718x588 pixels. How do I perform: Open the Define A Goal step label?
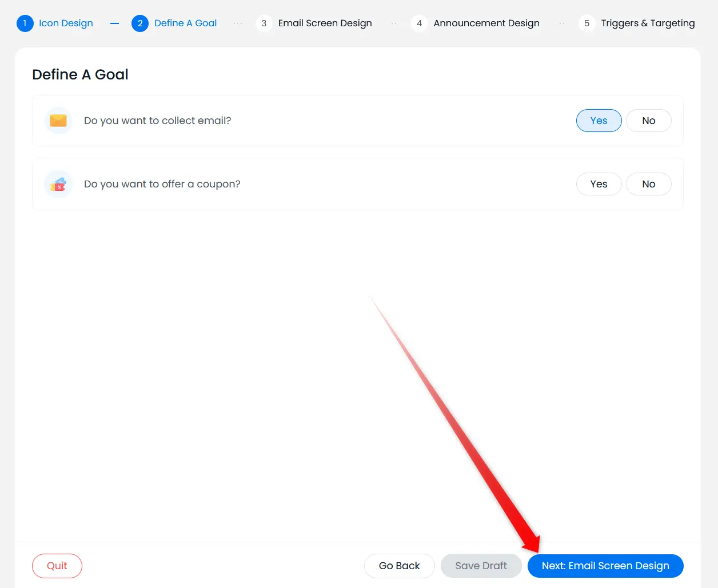tap(185, 23)
